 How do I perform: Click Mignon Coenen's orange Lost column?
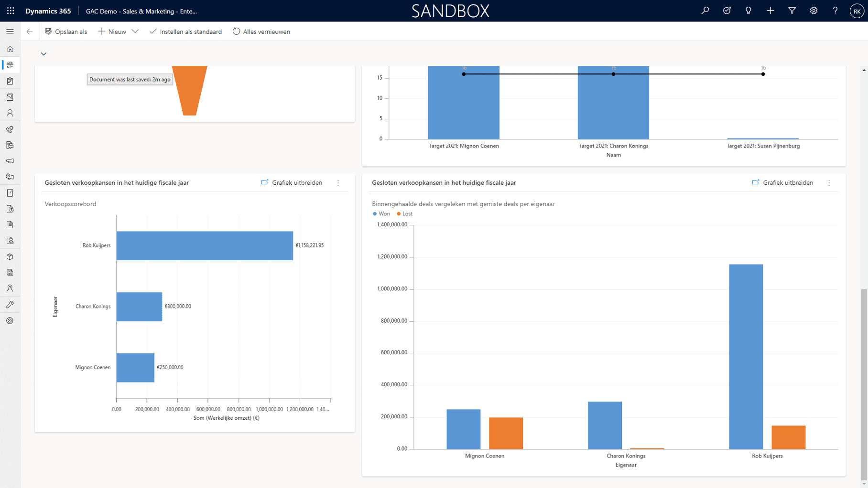[506, 433]
